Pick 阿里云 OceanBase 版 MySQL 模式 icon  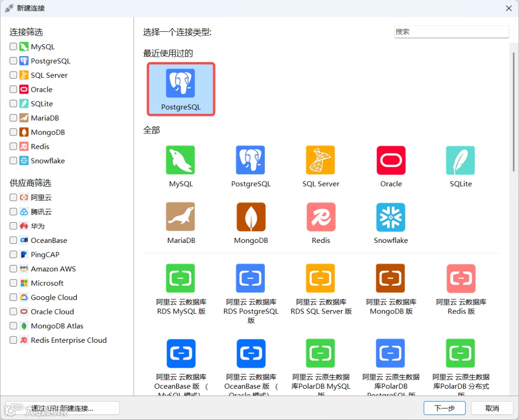(181, 353)
